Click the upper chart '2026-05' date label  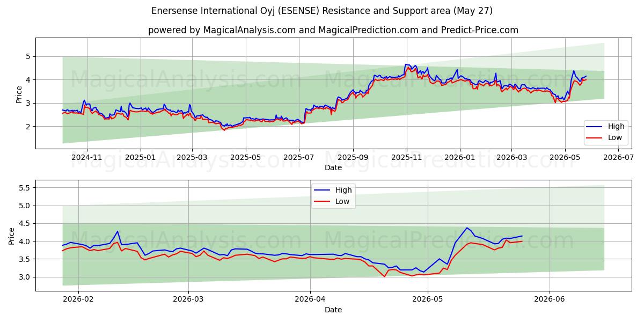point(565,158)
